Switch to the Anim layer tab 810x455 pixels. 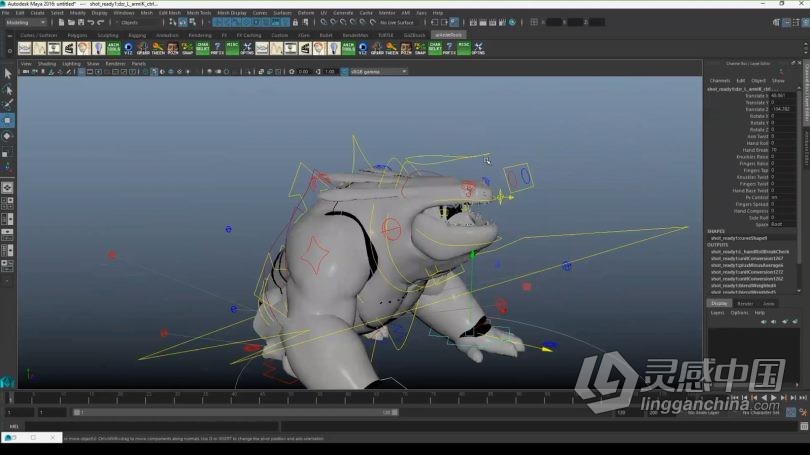coord(769,304)
